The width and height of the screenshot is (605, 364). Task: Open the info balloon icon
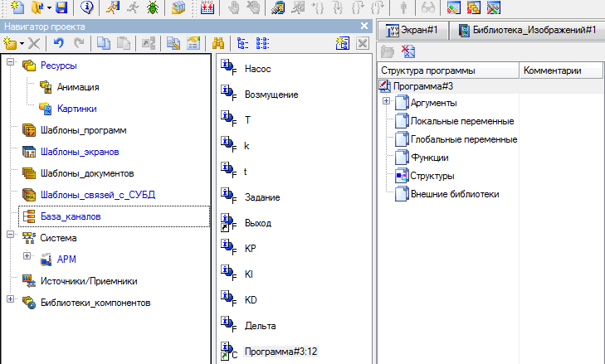pyautogui.click(x=87, y=7)
